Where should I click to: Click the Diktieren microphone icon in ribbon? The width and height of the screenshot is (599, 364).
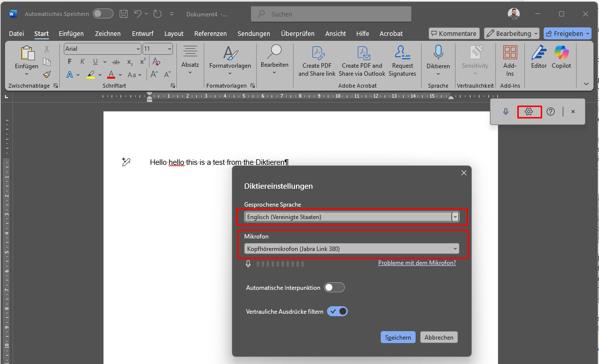pyautogui.click(x=438, y=52)
